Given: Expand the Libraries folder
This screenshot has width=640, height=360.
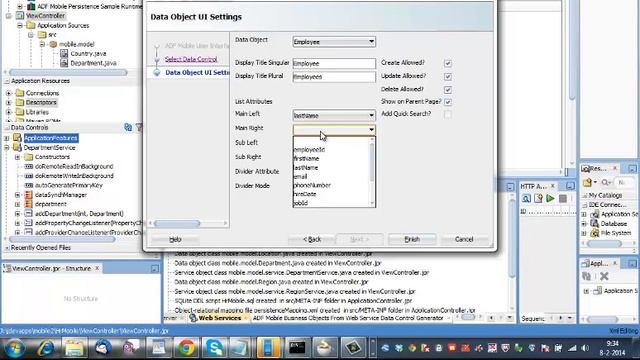Looking at the screenshot, I should tap(9, 112).
